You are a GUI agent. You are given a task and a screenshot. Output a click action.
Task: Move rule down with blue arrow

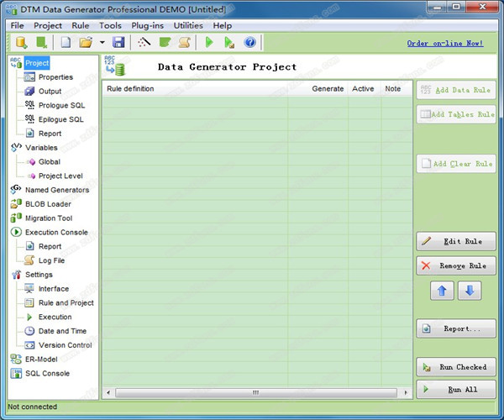pyautogui.click(x=470, y=291)
